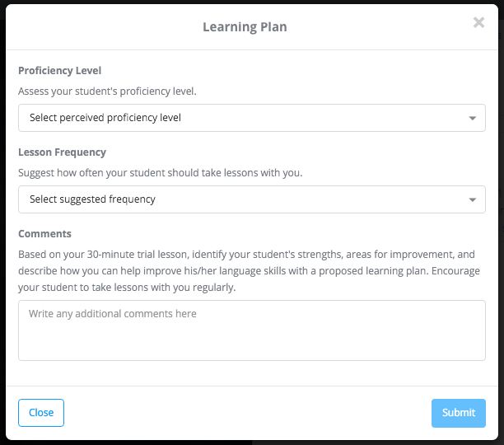Click the 'Learning Plan' dialog title
This screenshot has height=445, width=504.
(x=245, y=27)
